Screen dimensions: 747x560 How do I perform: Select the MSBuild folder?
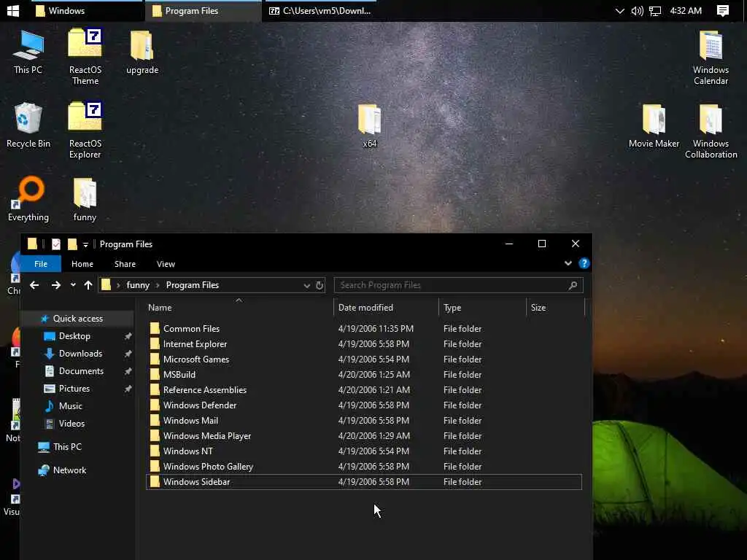click(364, 374)
